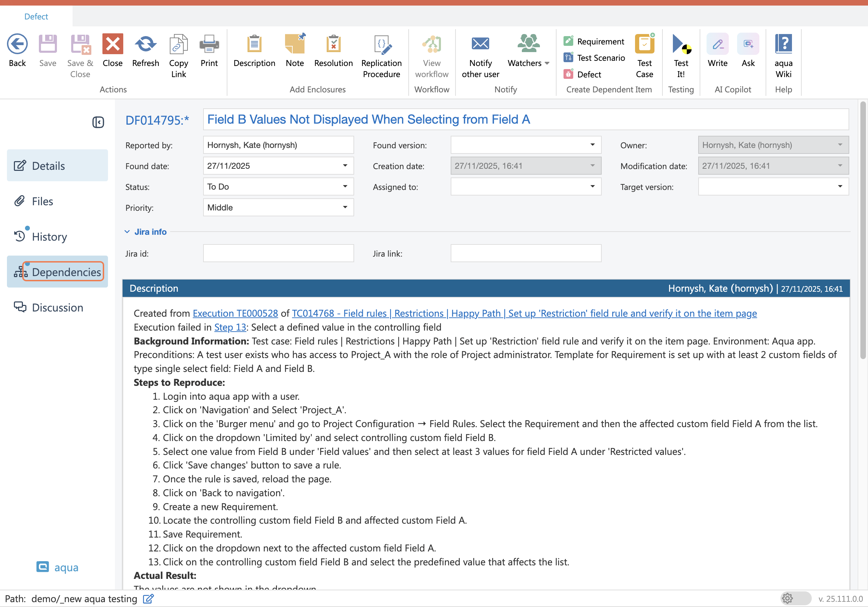Open the aqua Wiki help
This screenshot has width=868, height=607.
point(783,44)
